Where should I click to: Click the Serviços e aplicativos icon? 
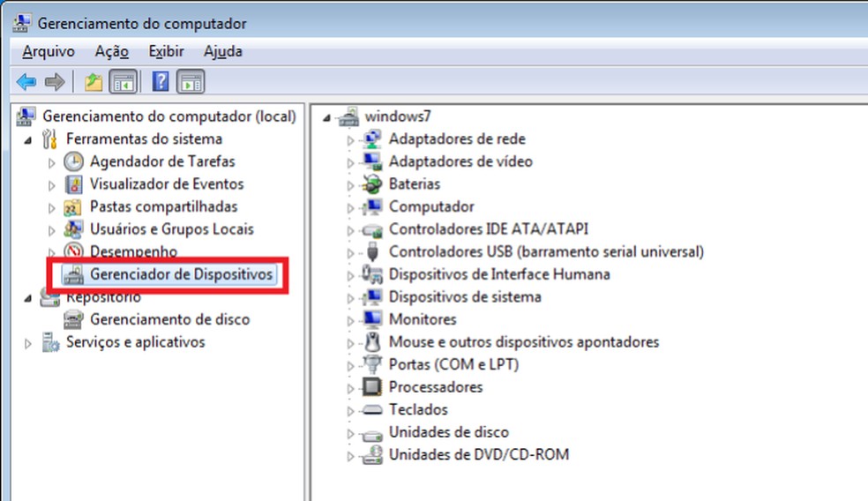tap(50, 342)
